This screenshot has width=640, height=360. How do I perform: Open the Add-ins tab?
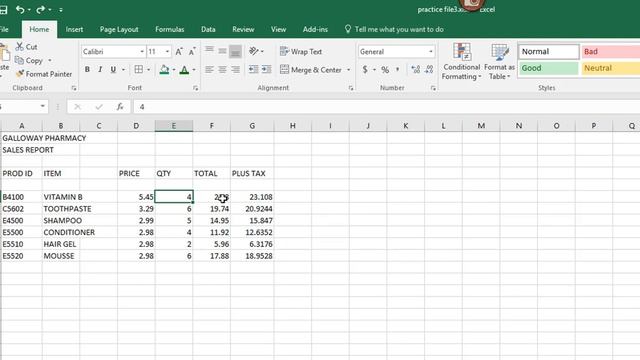pyautogui.click(x=315, y=29)
